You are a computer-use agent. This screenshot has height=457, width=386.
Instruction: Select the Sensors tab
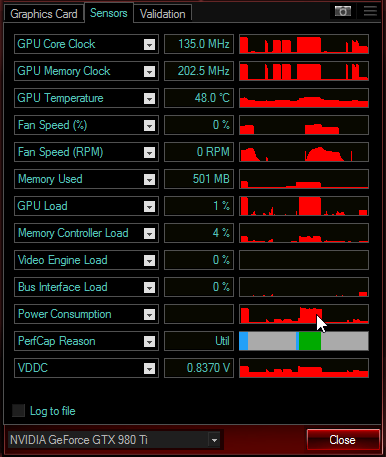coord(109,13)
